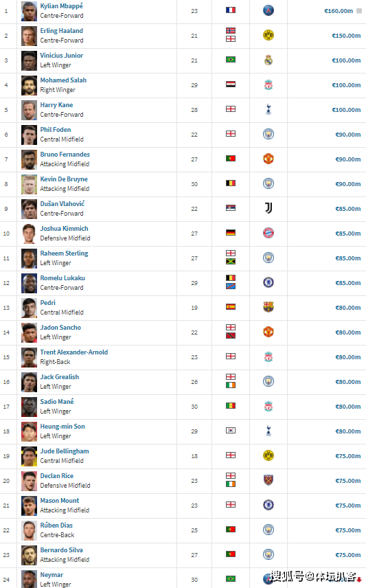This screenshot has width=366, height=588.
Task: Click the Barcelona club crest icon
Action: 268,307
